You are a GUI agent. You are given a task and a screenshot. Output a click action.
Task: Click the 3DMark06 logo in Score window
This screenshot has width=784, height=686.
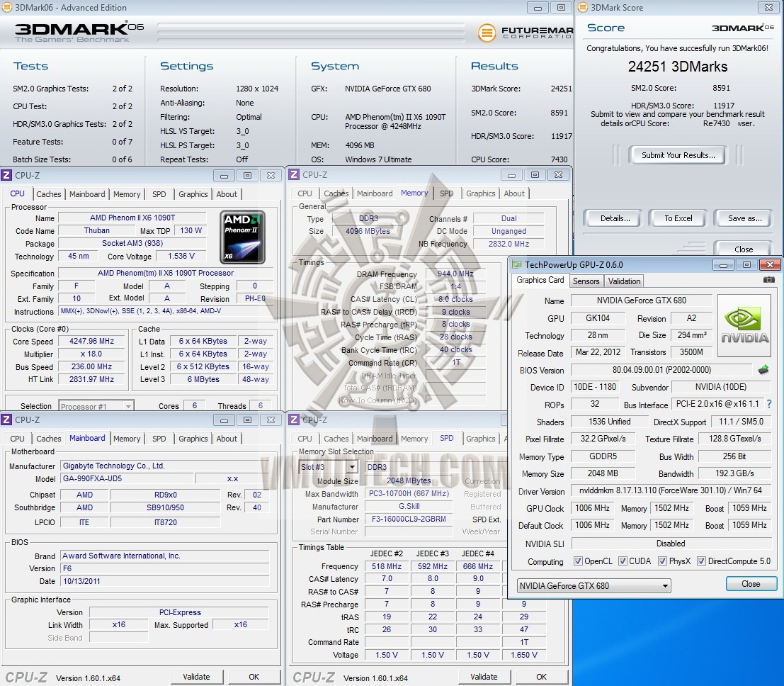coord(742,28)
